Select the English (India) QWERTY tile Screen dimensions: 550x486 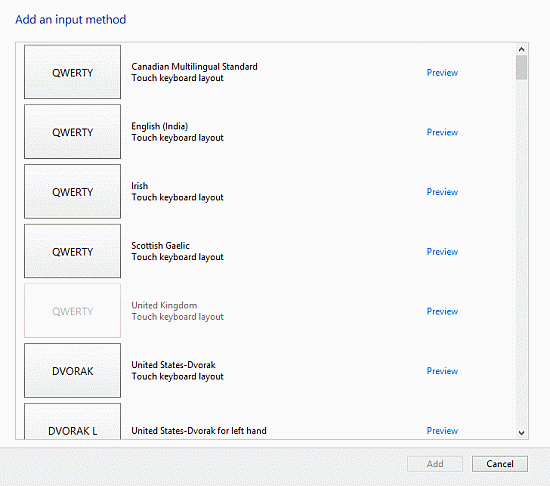[72, 131]
